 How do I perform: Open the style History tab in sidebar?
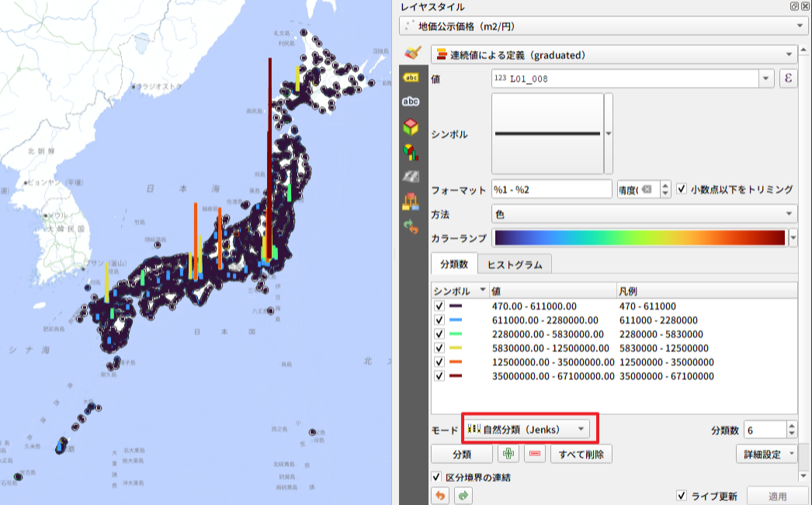click(x=411, y=227)
